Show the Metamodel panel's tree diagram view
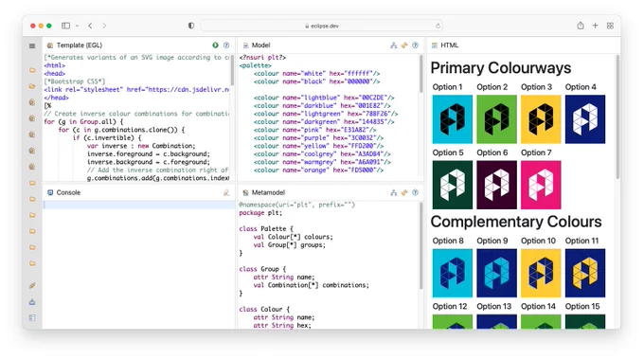Viewport: 644px width, 359px height. click(393, 192)
